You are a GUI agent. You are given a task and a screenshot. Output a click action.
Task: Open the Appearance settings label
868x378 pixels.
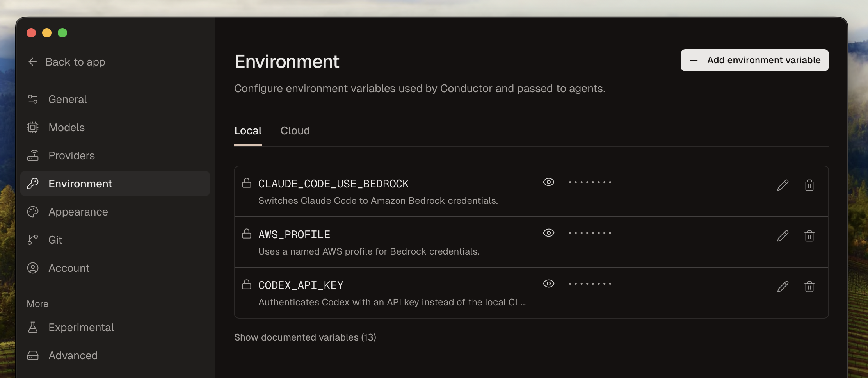pyautogui.click(x=78, y=212)
